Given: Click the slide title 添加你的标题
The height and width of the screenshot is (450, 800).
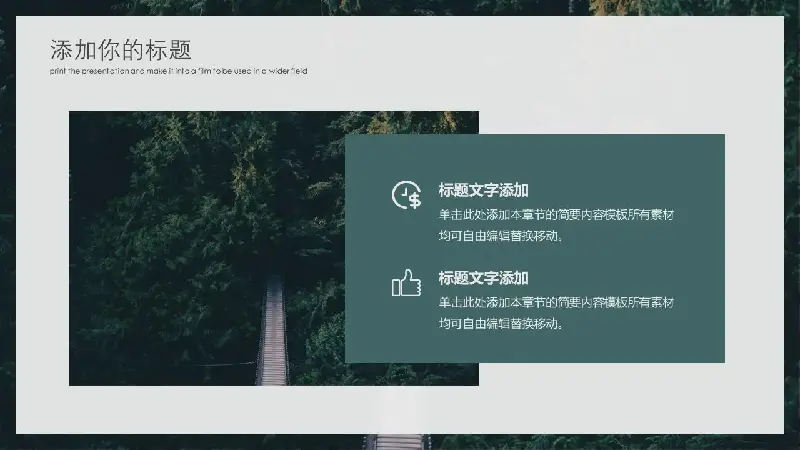Looking at the screenshot, I should click(x=120, y=50).
